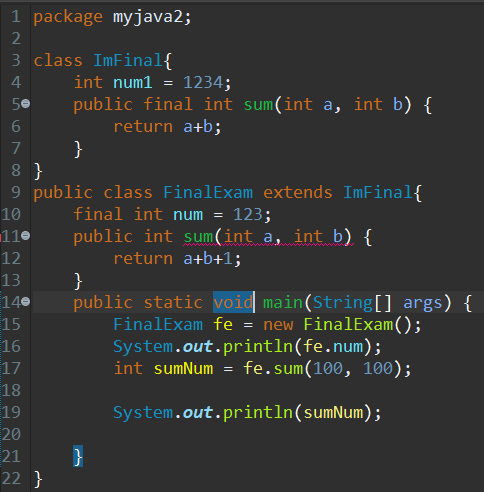The height and width of the screenshot is (492, 484).
Task: Click the first 100 argument on line 17
Action: [x=328, y=369]
